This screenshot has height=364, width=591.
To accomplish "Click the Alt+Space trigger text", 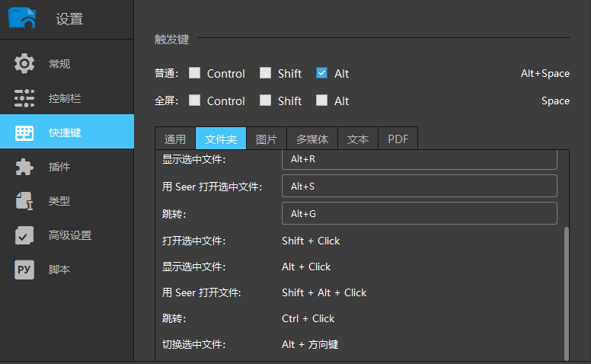I will (x=545, y=73).
